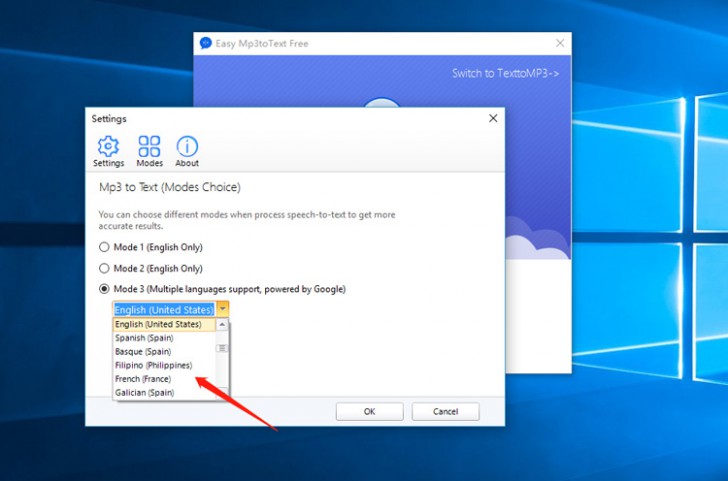Select Mode 1 (English Only) radio button
This screenshot has height=481, width=728.
pyautogui.click(x=104, y=247)
